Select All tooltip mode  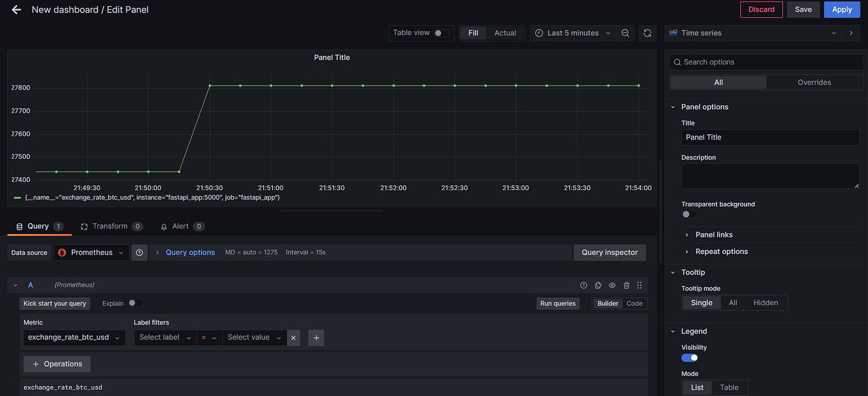[x=733, y=302]
